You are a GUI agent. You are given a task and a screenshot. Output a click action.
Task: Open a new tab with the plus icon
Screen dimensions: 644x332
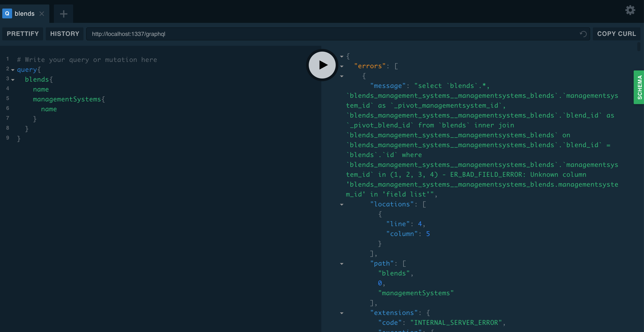tap(63, 13)
